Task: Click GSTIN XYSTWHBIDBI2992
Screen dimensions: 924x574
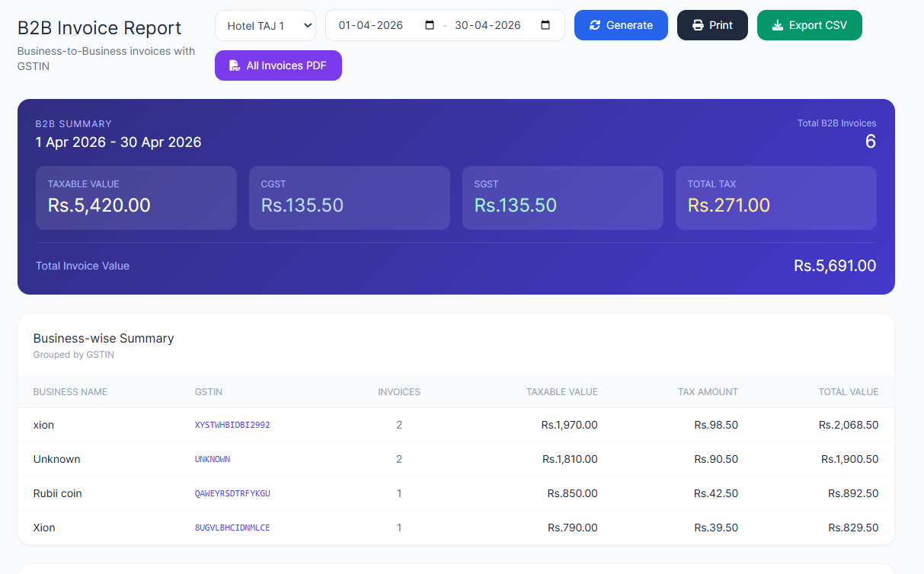Action: tap(232, 425)
